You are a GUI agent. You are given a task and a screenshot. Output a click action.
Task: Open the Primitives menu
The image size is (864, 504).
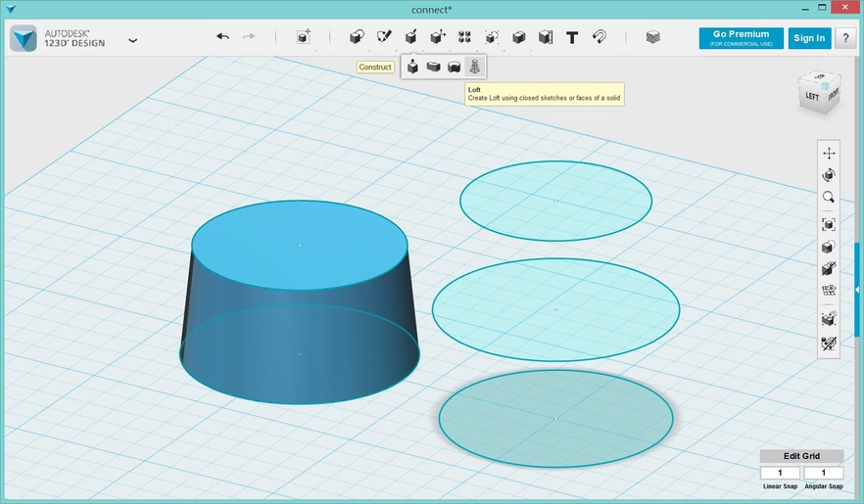point(357,37)
